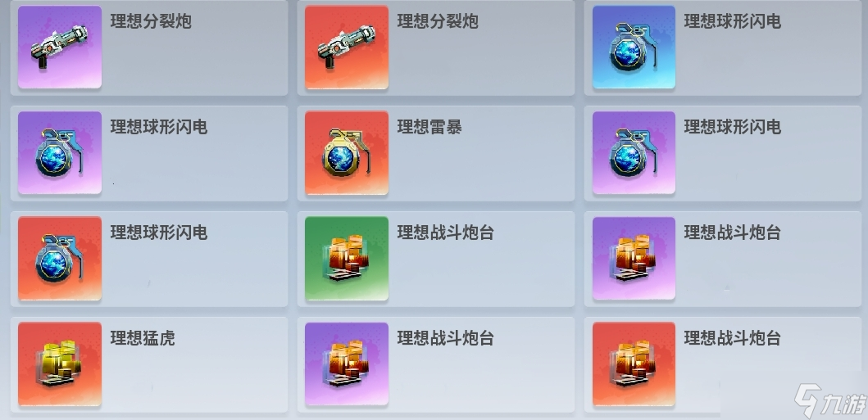This screenshot has height=420, width=868.
Task: Click 理想球形闪电 label beside red grenade icon
Action: pyautogui.click(x=159, y=233)
